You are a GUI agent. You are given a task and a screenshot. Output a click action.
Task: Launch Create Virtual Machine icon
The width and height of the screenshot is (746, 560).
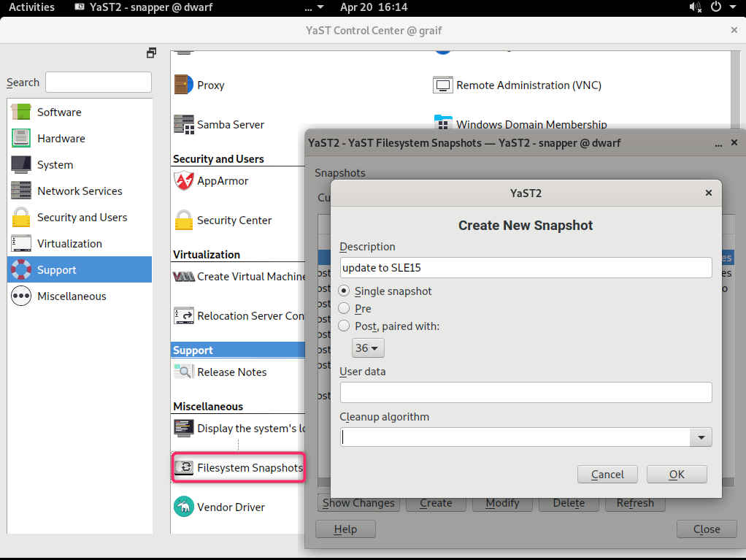point(184,277)
